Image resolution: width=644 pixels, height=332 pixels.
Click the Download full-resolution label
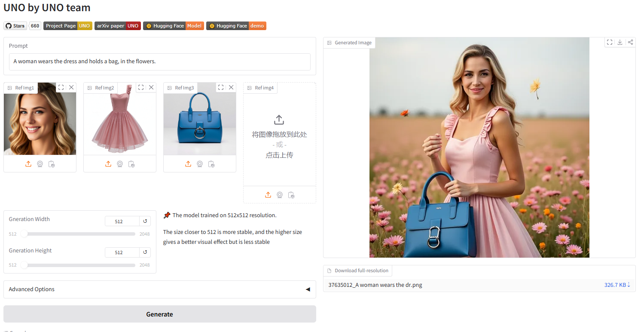click(358, 271)
